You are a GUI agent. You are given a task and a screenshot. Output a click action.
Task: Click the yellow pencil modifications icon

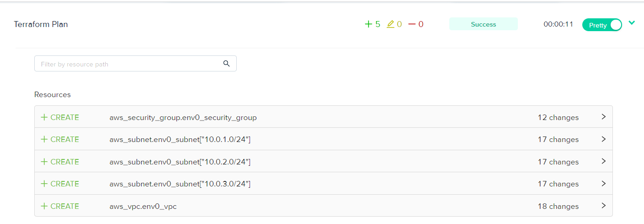pos(390,24)
